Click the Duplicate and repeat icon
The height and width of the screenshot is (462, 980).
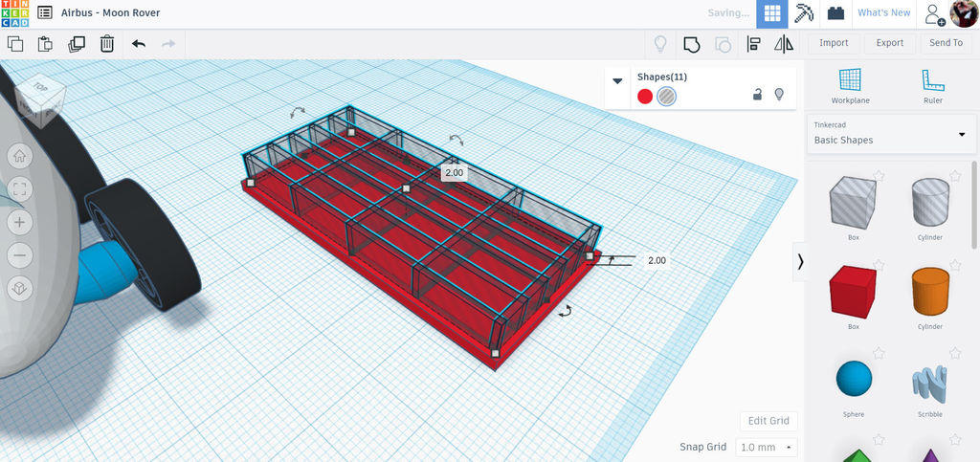coord(77,44)
